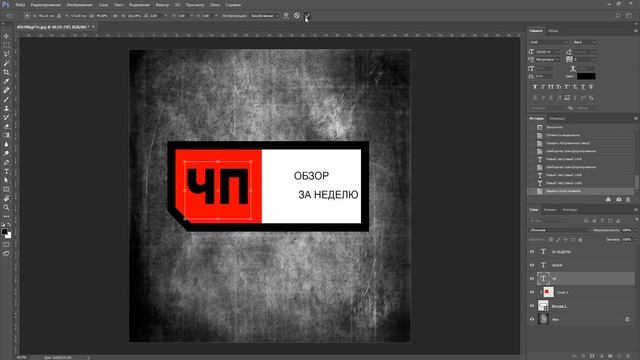
Task: Select the Path Selection tool
Action: pos(6,180)
